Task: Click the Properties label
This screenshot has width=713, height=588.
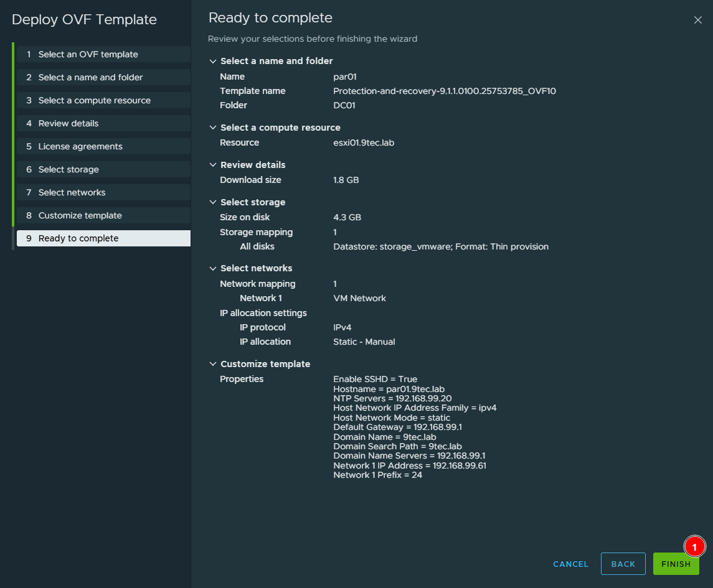Action: (242, 379)
